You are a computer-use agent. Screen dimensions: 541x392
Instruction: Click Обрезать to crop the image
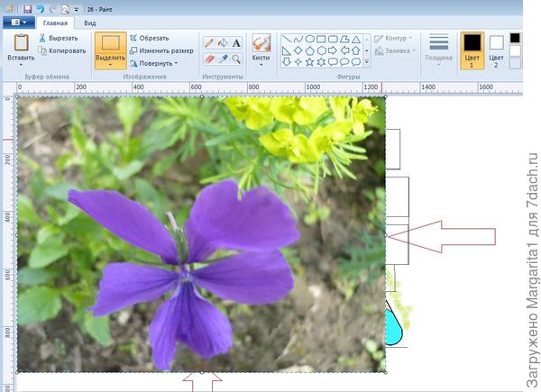coord(150,38)
